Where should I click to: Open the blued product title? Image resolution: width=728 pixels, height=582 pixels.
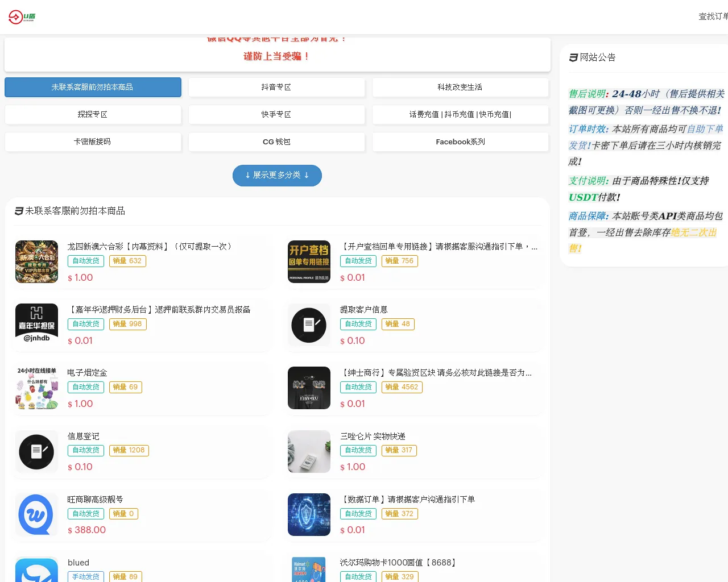[x=78, y=562]
